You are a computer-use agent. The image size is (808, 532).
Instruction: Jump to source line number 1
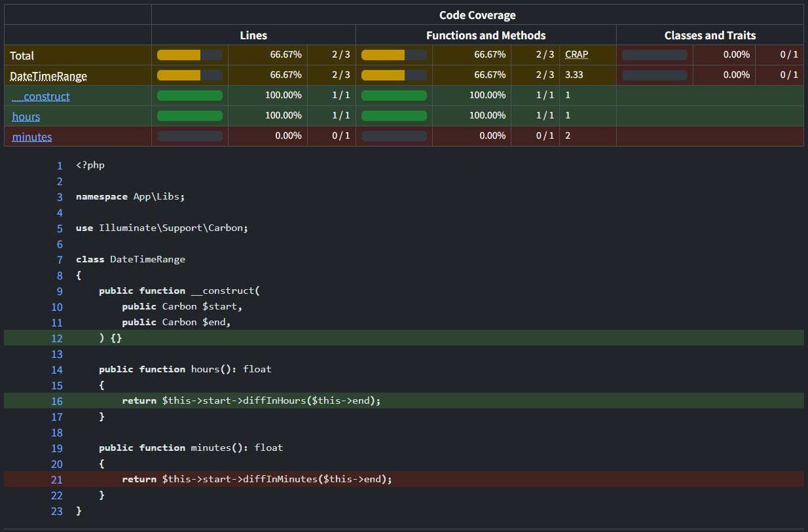[60, 166]
